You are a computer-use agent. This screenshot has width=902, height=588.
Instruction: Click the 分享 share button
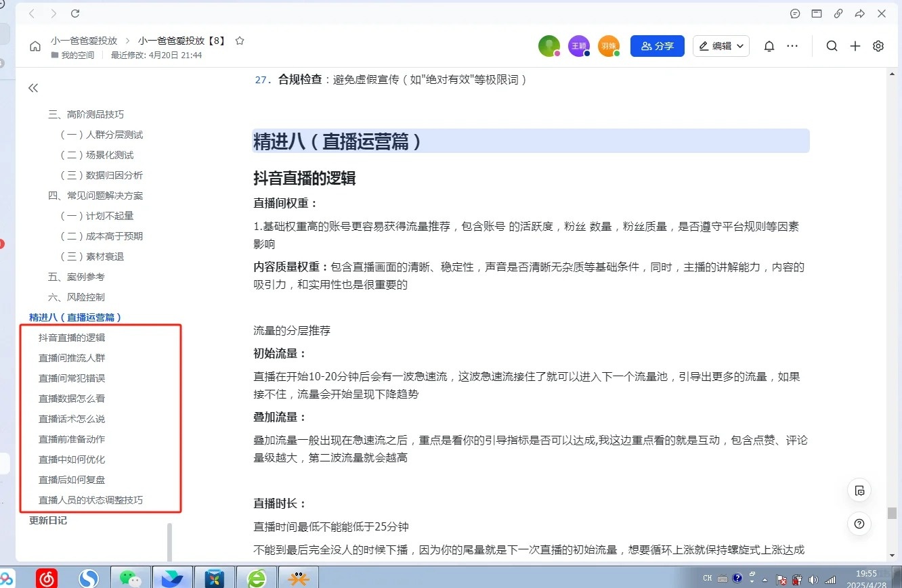tap(658, 46)
